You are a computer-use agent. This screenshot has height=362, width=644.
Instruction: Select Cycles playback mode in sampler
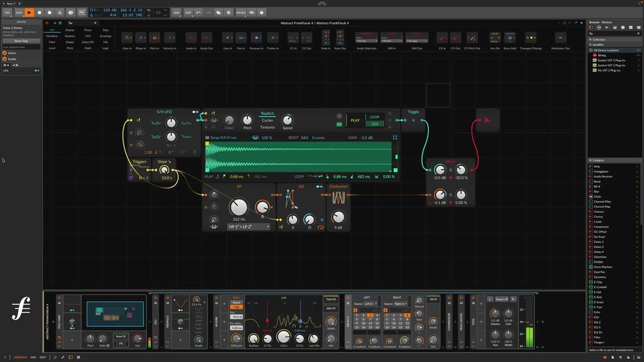coord(267,120)
